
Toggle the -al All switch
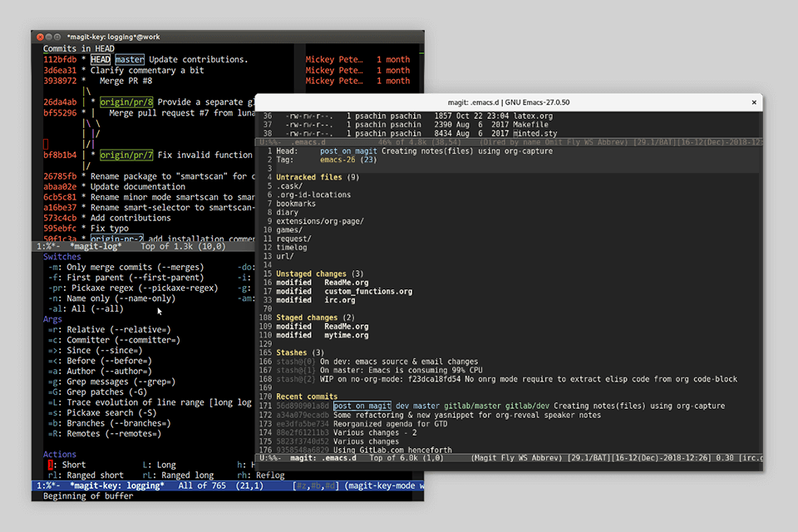[86, 308]
